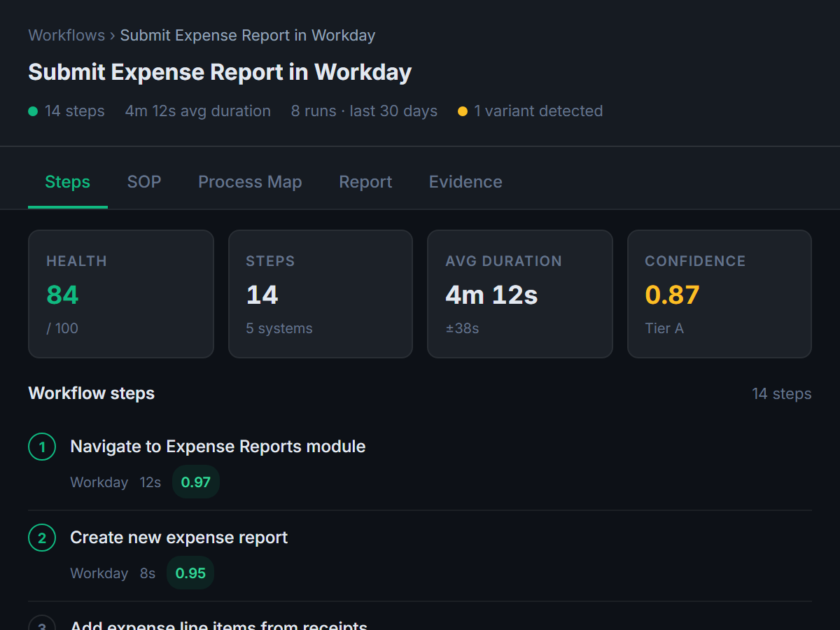Click the 1 variant detected indicator

530,111
